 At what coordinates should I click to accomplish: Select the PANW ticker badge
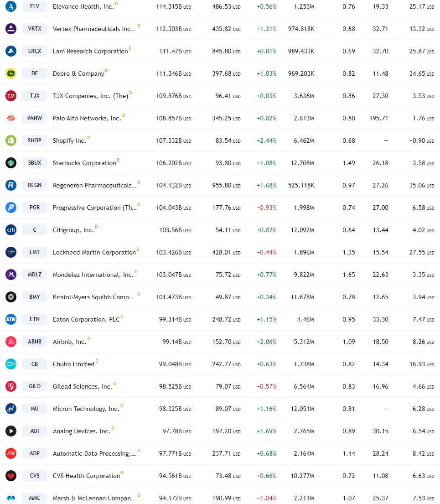[x=34, y=118]
